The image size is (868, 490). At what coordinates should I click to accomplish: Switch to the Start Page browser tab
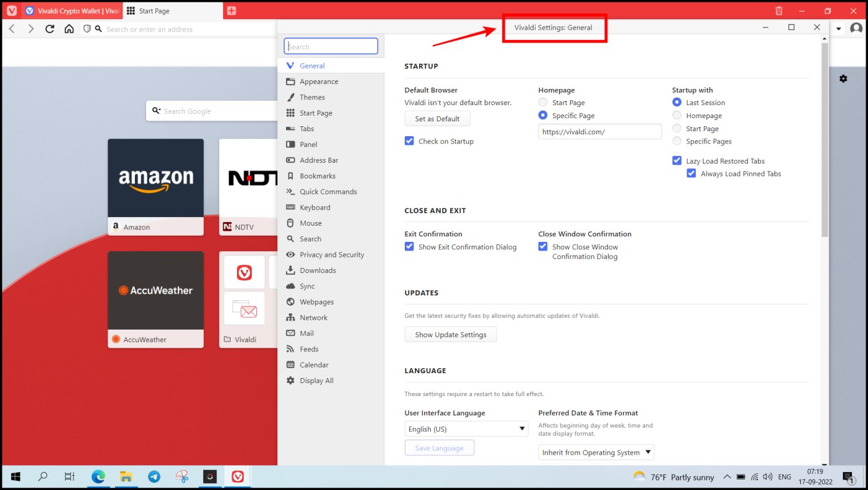coord(172,11)
